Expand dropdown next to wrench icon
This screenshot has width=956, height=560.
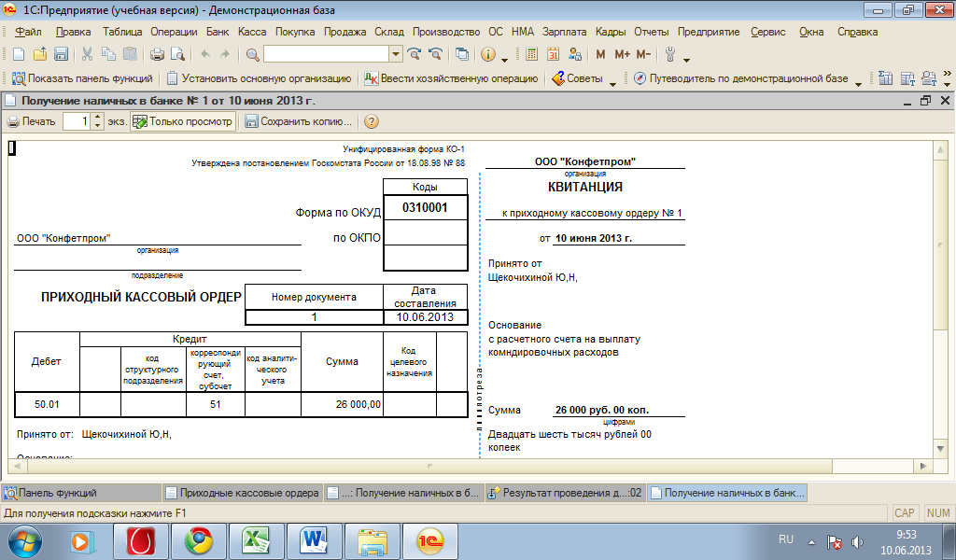pos(686,59)
